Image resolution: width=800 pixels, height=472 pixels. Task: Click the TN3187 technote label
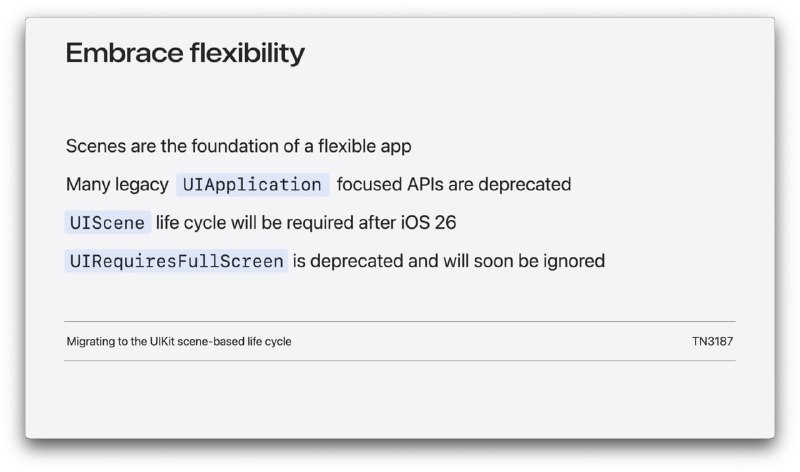pos(712,341)
